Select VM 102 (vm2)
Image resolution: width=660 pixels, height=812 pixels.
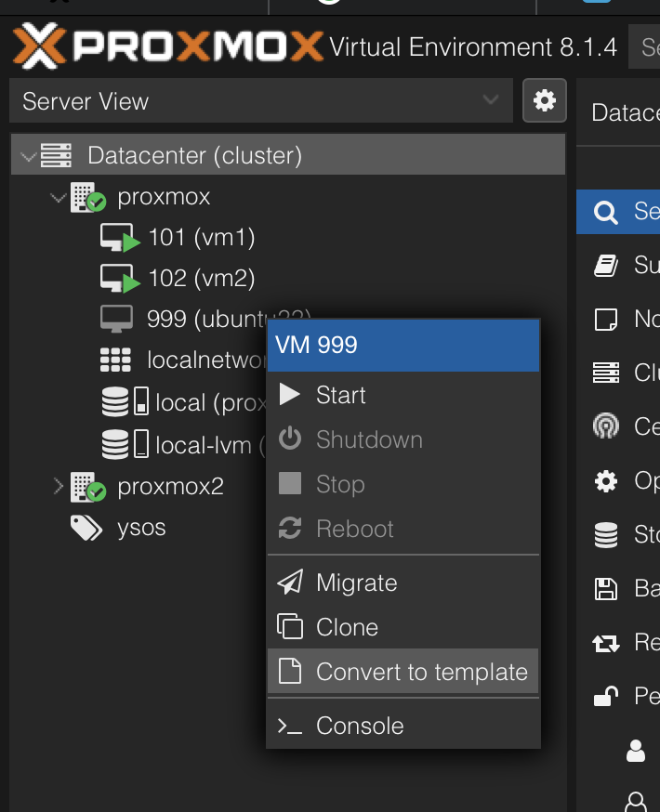(x=202, y=278)
